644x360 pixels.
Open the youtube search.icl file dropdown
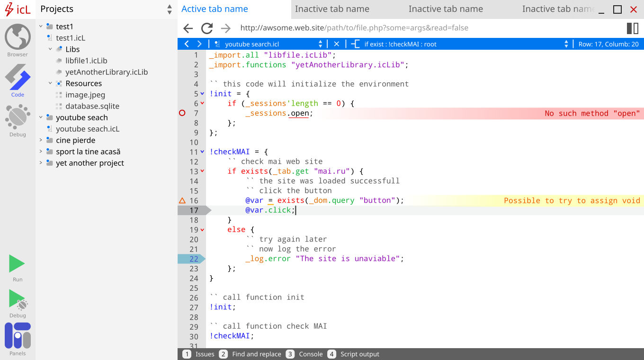[320, 44]
